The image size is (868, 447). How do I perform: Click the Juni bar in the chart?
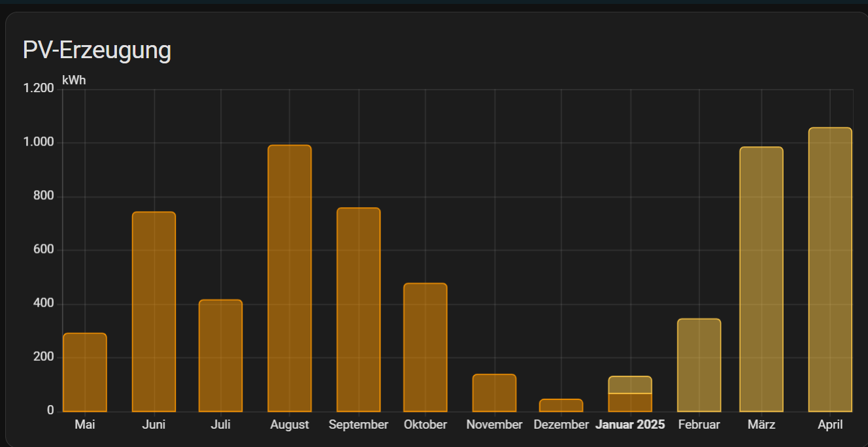154,312
